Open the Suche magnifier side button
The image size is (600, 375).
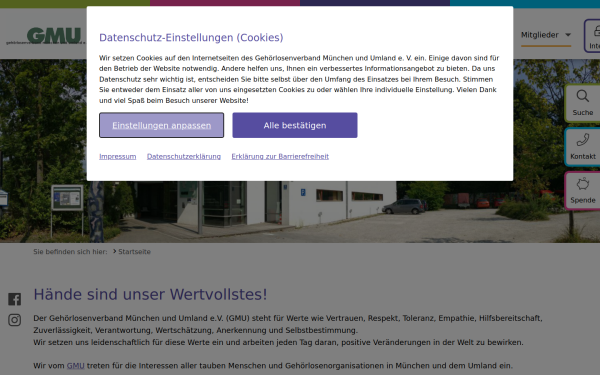583,103
